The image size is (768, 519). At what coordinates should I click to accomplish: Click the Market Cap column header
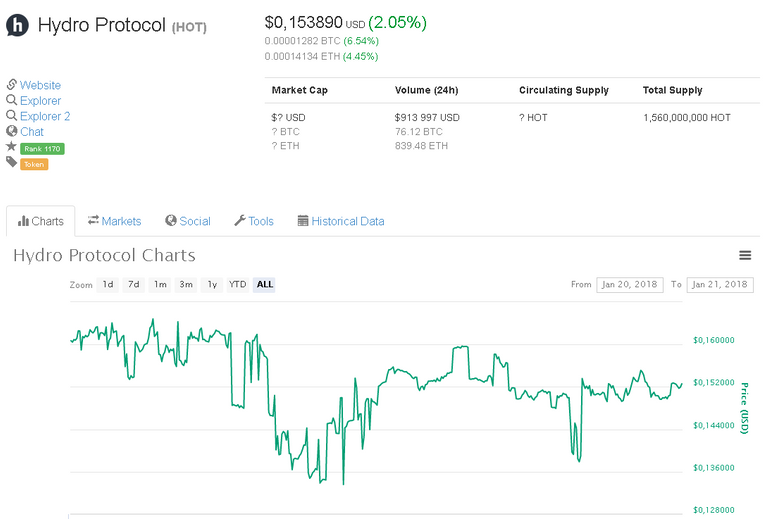[300, 90]
